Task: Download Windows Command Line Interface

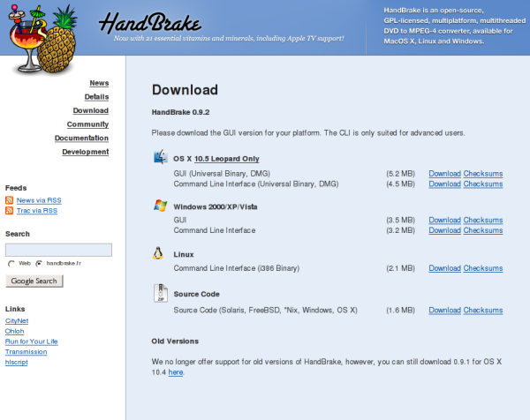Action: tap(444, 230)
